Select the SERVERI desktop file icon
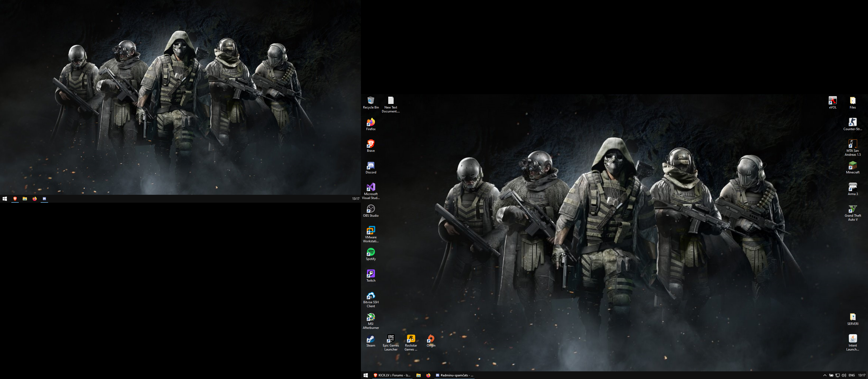 pos(852,319)
